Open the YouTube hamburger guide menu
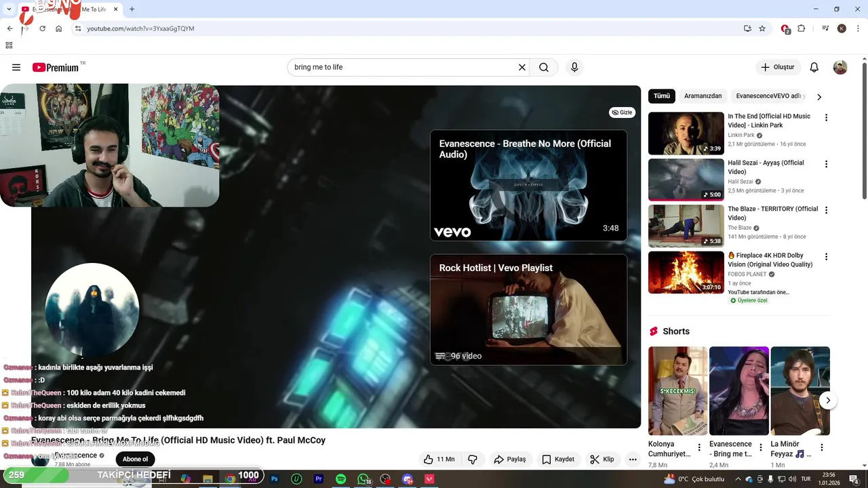 (16, 67)
